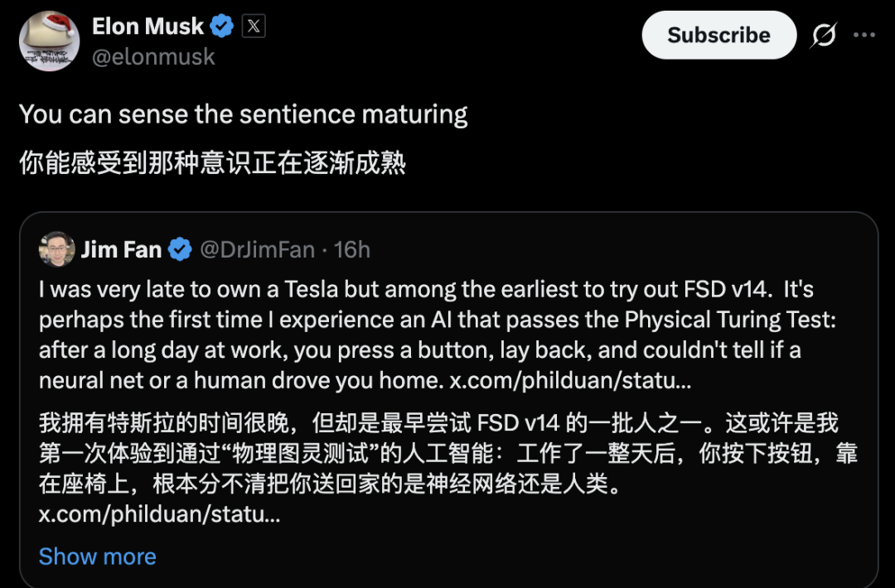Click Jim Fan's blue verified badge
The image size is (895, 588).
pyautogui.click(x=180, y=249)
